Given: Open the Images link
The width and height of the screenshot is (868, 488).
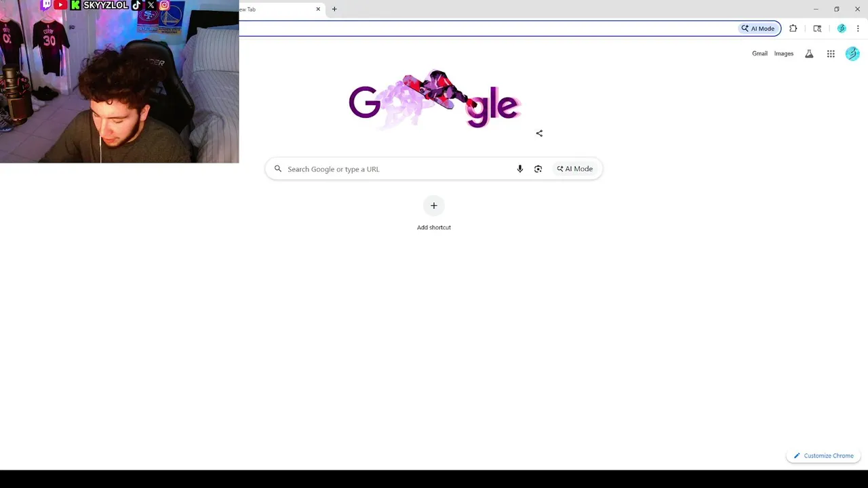Looking at the screenshot, I should pyautogui.click(x=783, y=54).
